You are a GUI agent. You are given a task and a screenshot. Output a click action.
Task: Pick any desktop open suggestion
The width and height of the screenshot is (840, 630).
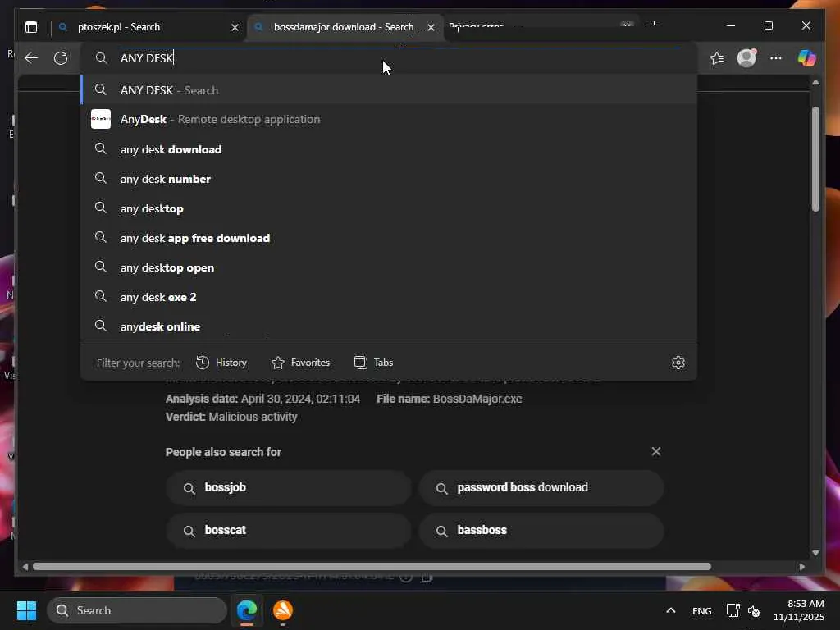pyautogui.click(x=389, y=267)
